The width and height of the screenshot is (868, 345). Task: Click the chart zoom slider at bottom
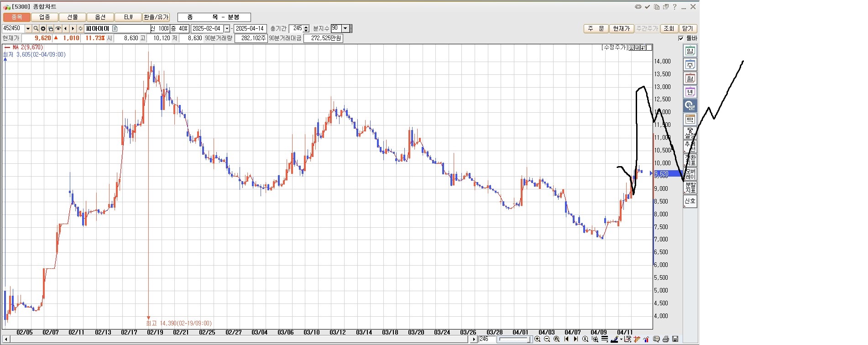tap(513, 339)
